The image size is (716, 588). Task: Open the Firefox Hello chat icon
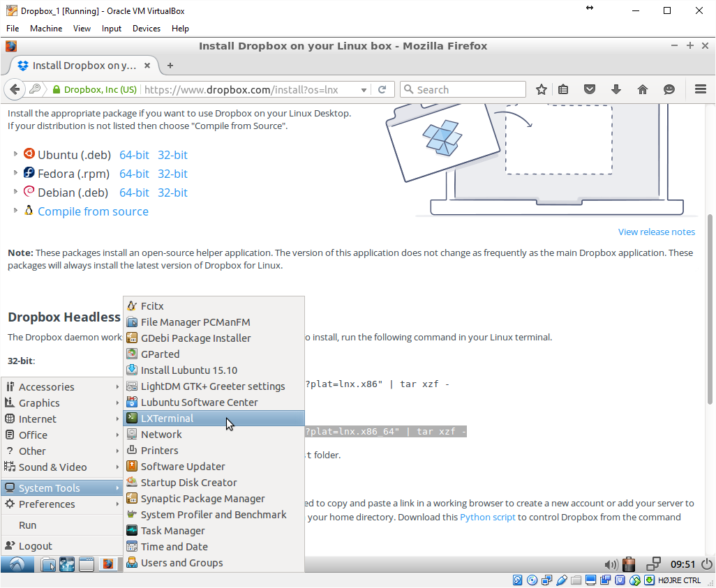coord(669,89)
